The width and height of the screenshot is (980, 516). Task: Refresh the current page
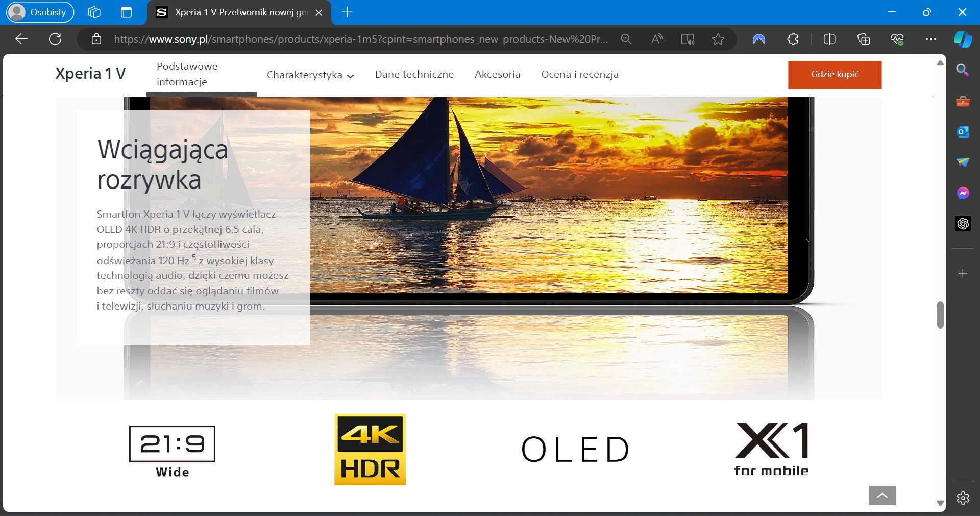[55, 39]
